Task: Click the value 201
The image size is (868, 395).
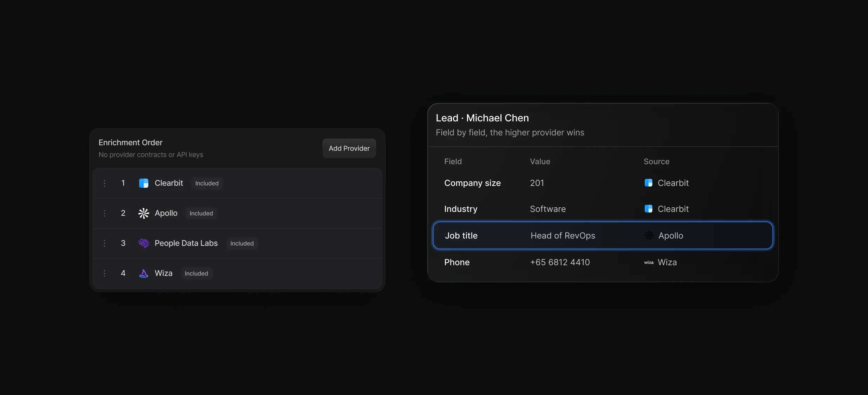Action: coord(537,183)
